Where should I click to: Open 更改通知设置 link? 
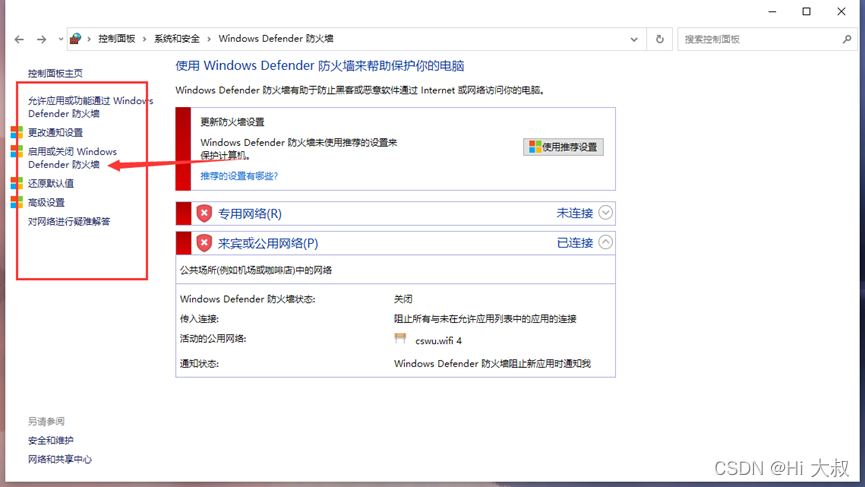pos(55,132)
